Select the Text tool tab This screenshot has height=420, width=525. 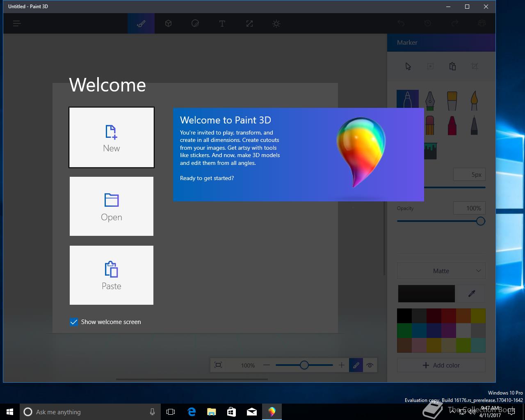[x=222, y=23]
